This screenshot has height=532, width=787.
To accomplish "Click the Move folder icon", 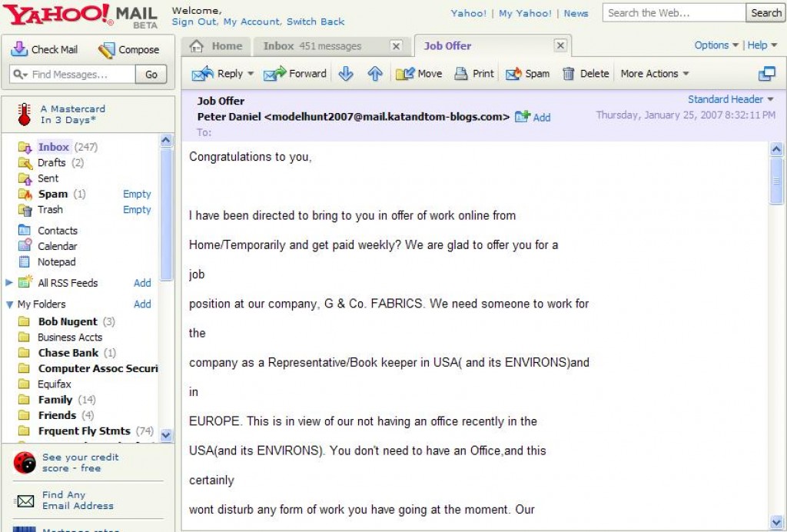I will point(405,74).
